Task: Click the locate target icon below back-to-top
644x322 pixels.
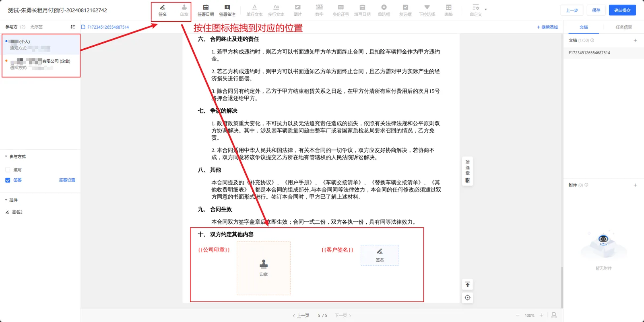Action: (467, 298)
